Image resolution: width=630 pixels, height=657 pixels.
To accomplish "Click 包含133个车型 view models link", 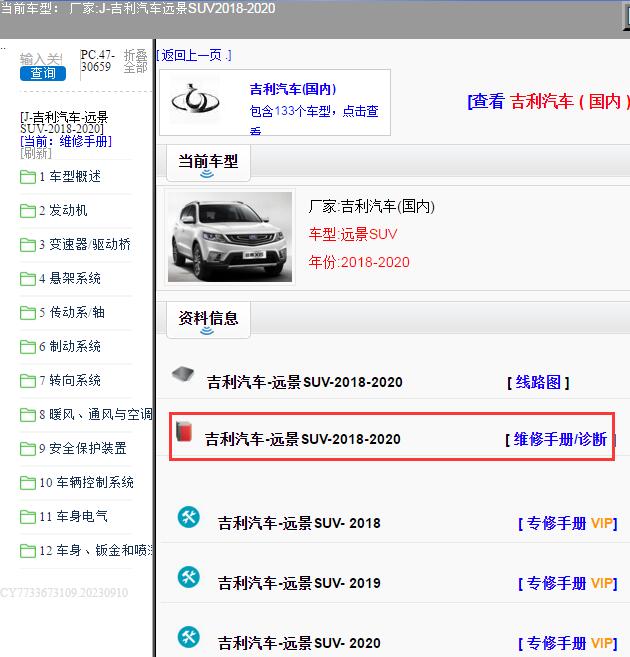I will pyautogui.click(x=314, y=119).
